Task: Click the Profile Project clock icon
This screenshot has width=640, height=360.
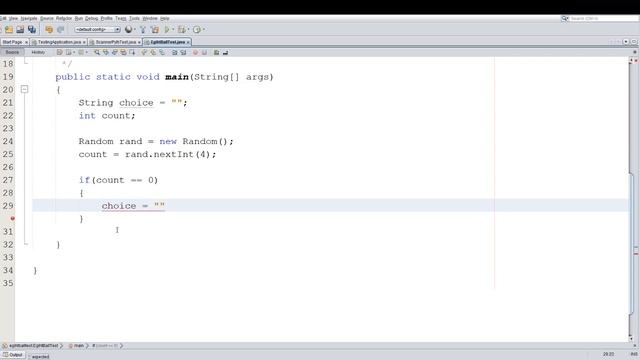Action: pos(197,29)
